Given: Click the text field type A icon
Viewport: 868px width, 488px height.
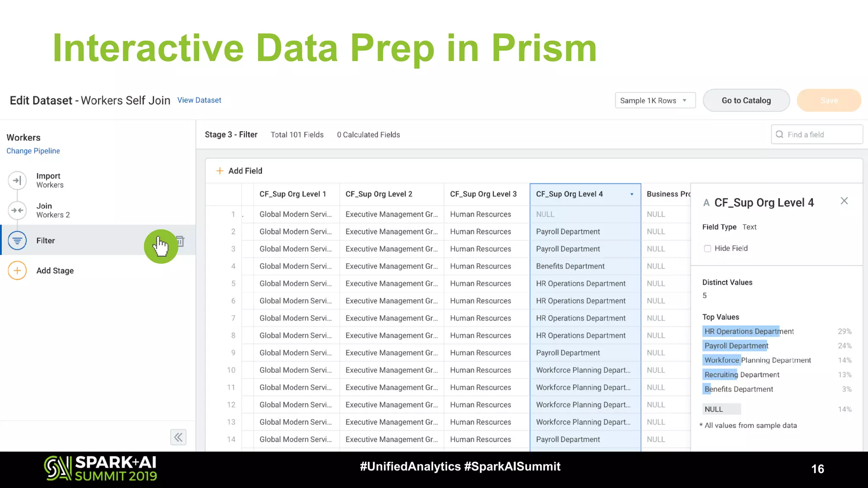Looking at the screenshot, I should (x=706, y=203).
